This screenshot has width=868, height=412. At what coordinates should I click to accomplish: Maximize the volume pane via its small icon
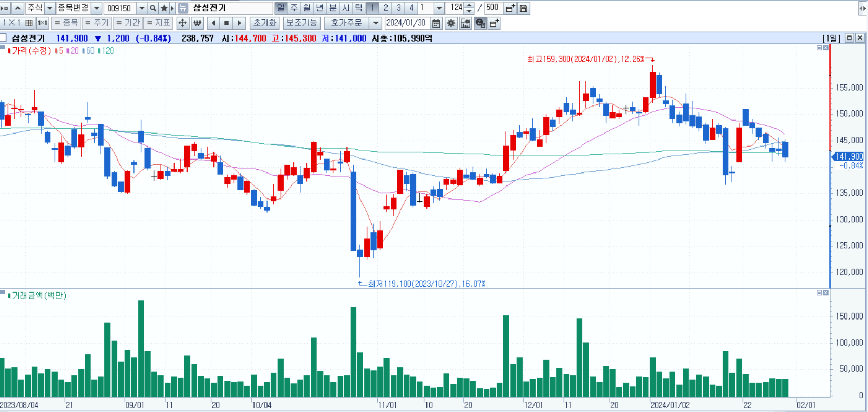pyautogui.click(x=819, y=293)
